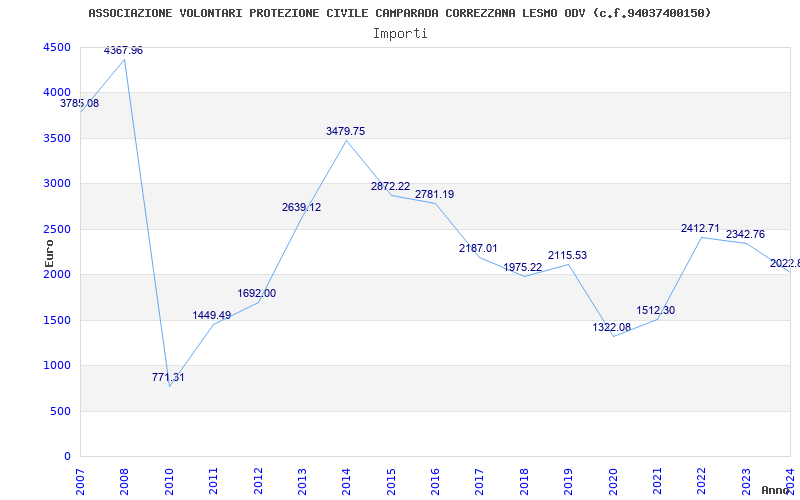Click the 2020 x-axis year label
Viewport: 800px width, 500px height.
pyautogui.click(x=613, y=481)
